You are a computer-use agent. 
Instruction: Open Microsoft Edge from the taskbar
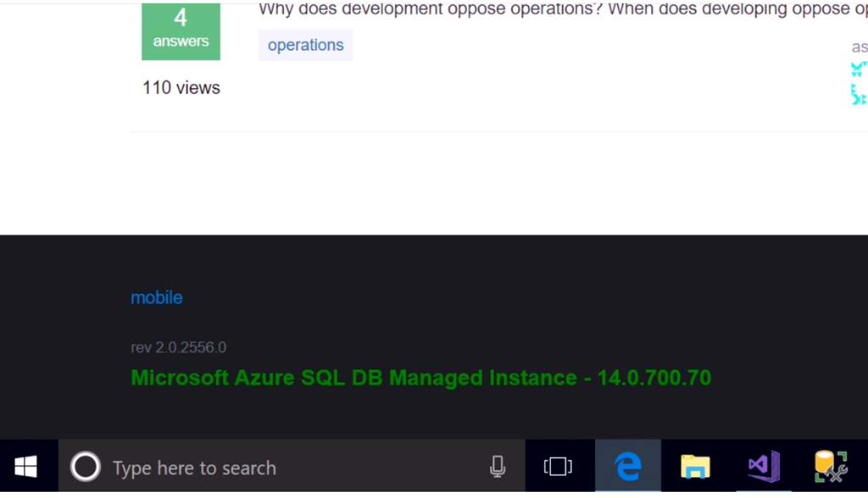pyautogui.click(x=627, y=467)
